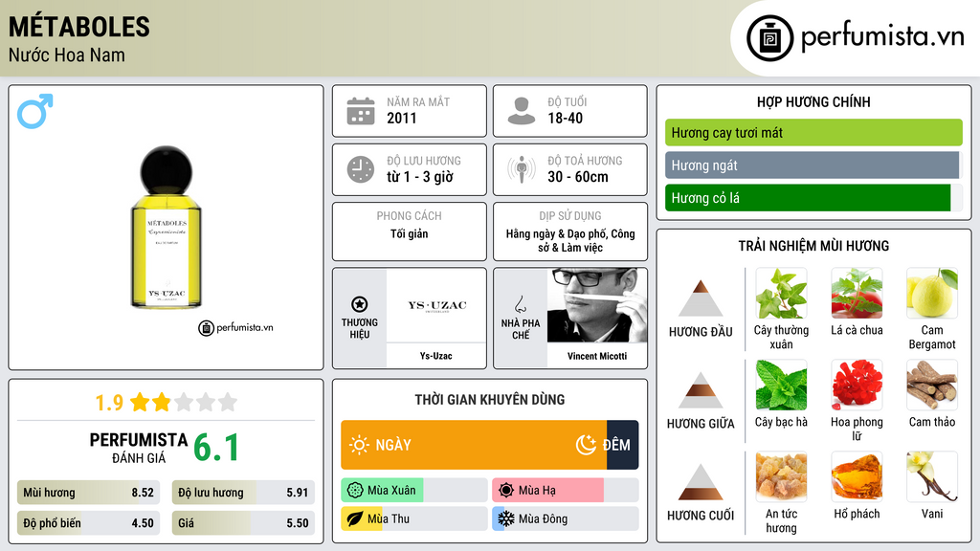The height and width of the screenshot is (551, 980).
Task: Click the MÉTABOLES title text
Action: pyautogui.click(x=78, y=27)
